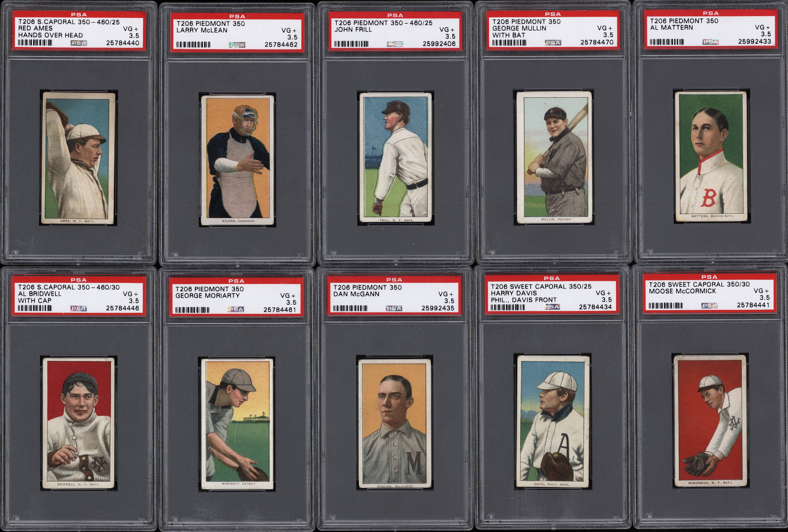Click the barcode on Larry McLean label

pyautogui.click(x=193, y=44)
